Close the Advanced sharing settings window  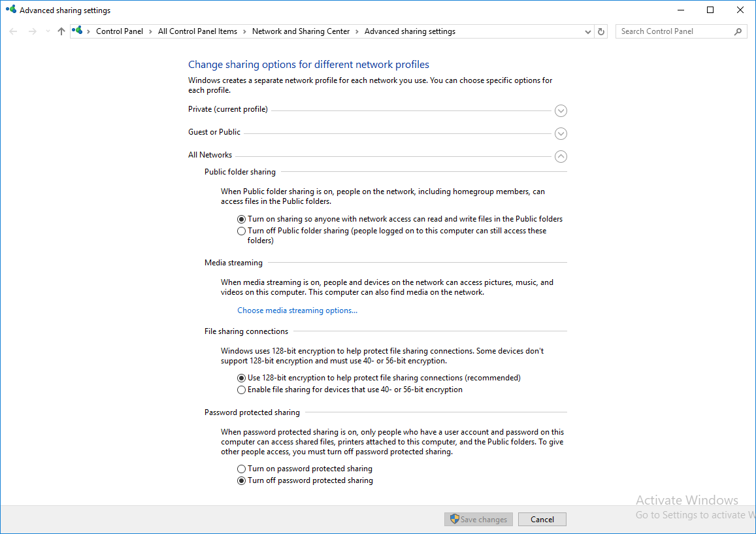[x=740, y=10]
